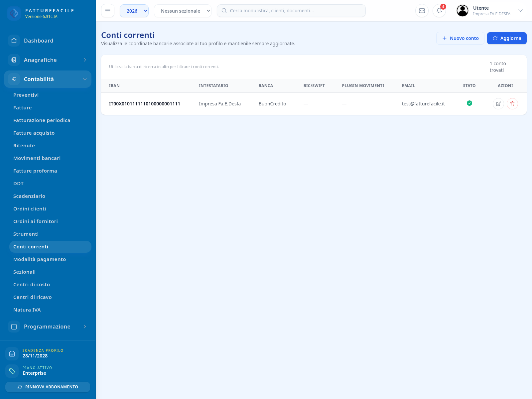Viewport: 532px width, 399px height.
Task: Click the user avatar icon
Action: (x=463, y=11)
